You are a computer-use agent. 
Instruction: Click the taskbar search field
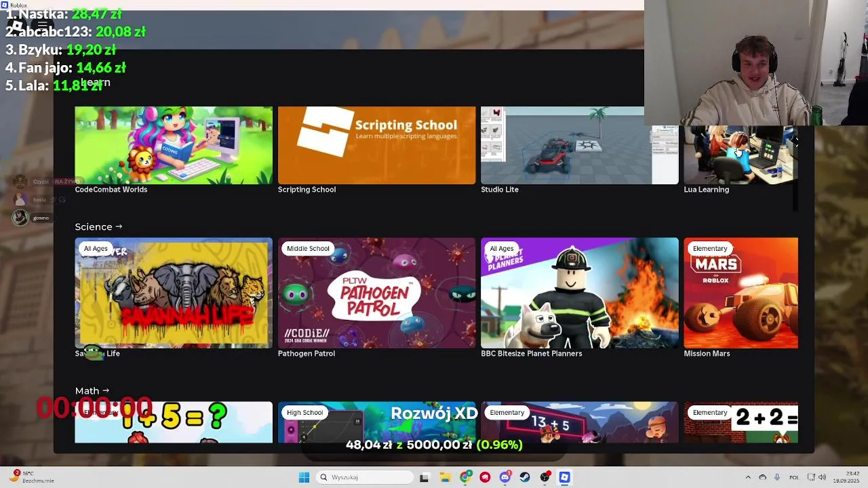point(366,477)
